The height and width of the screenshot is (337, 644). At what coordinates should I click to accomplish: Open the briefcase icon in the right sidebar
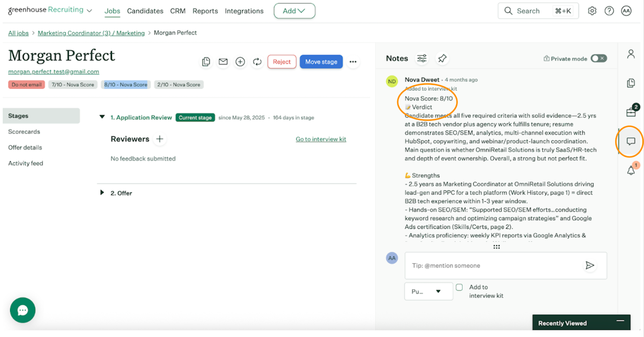(631, 112)
